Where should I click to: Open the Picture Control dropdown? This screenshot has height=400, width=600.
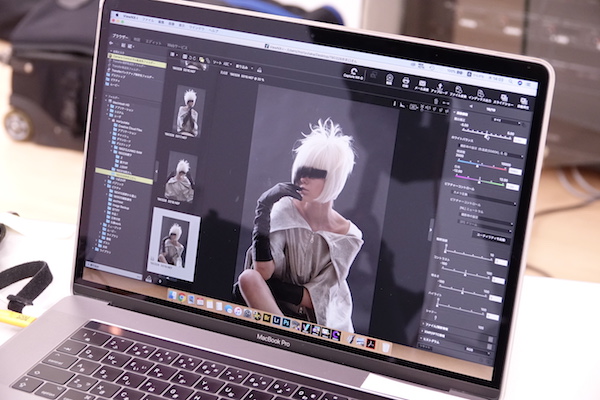[483, 200]
